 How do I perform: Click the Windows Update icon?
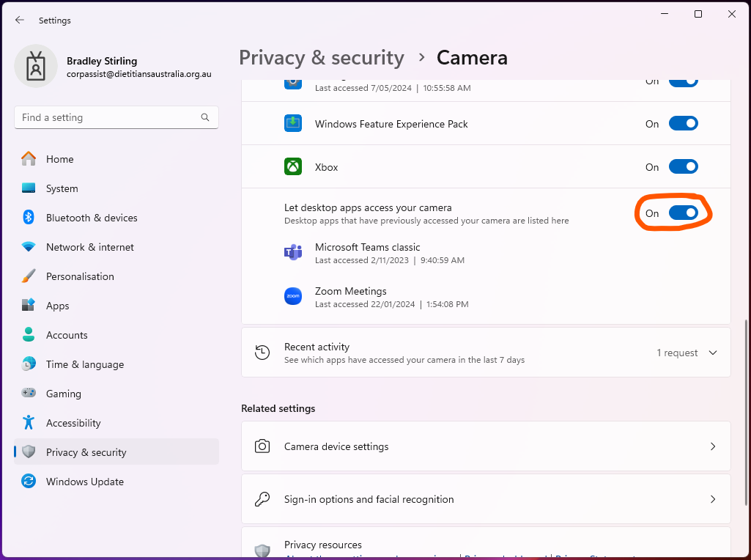click(28, 482)
